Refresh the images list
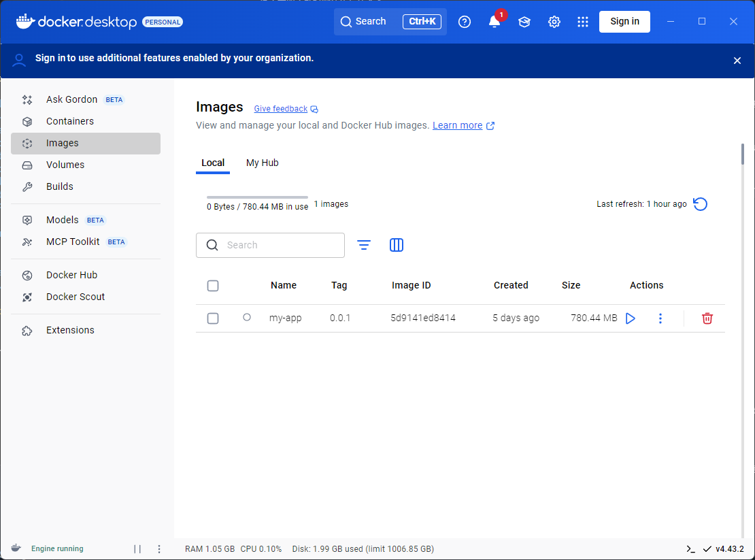Screen dimensions: 755x560 [700, 204]
